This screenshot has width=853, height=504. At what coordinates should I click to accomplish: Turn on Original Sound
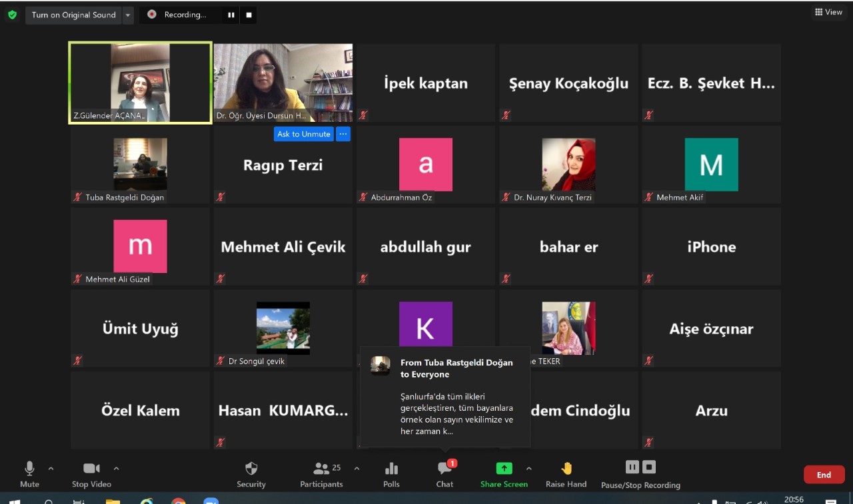73,15
